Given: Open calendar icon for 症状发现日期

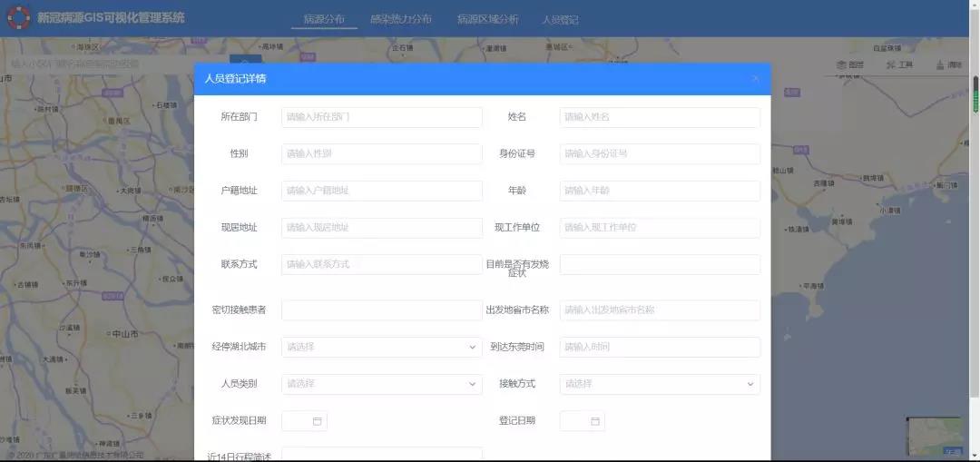Looking at the screenshot, I should (x=317, y=421).
